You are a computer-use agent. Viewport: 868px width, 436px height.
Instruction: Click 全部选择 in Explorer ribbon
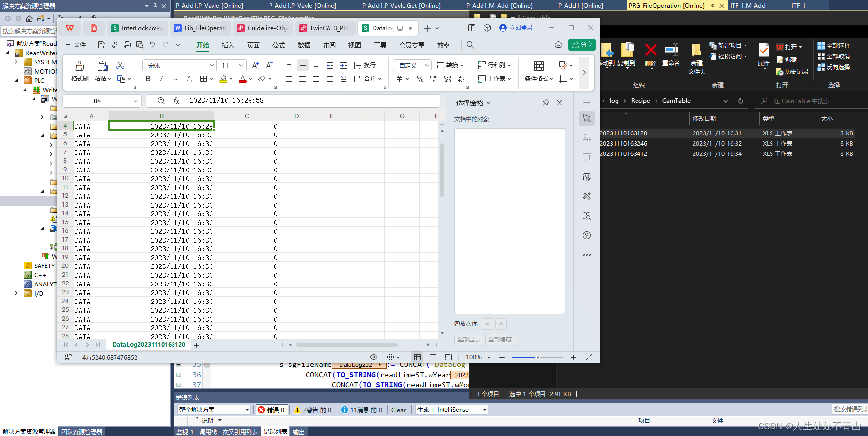point(834,46)
